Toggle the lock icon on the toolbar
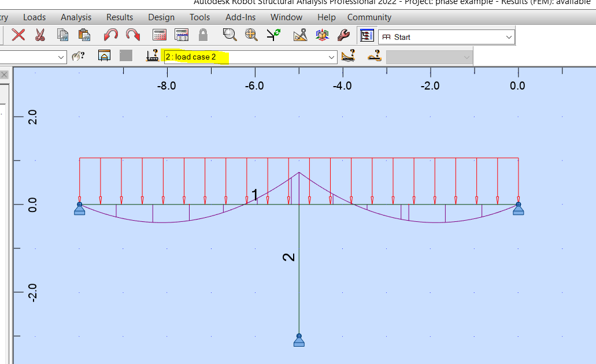The image size is (596, 364). (203, 35)
